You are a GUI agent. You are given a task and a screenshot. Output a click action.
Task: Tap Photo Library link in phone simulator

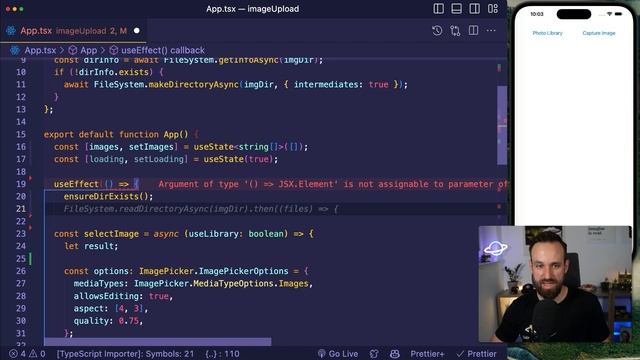(547, 33)
